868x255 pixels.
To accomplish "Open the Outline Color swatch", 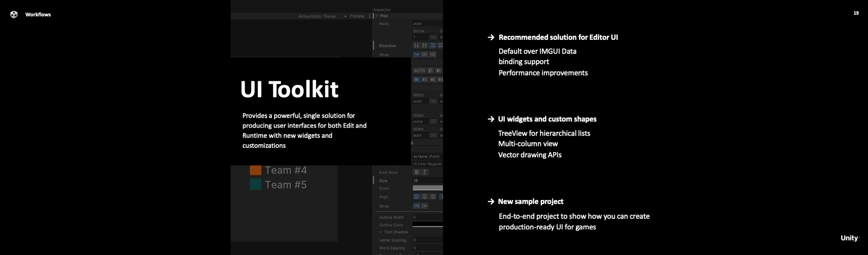I will tap(427, 225).
